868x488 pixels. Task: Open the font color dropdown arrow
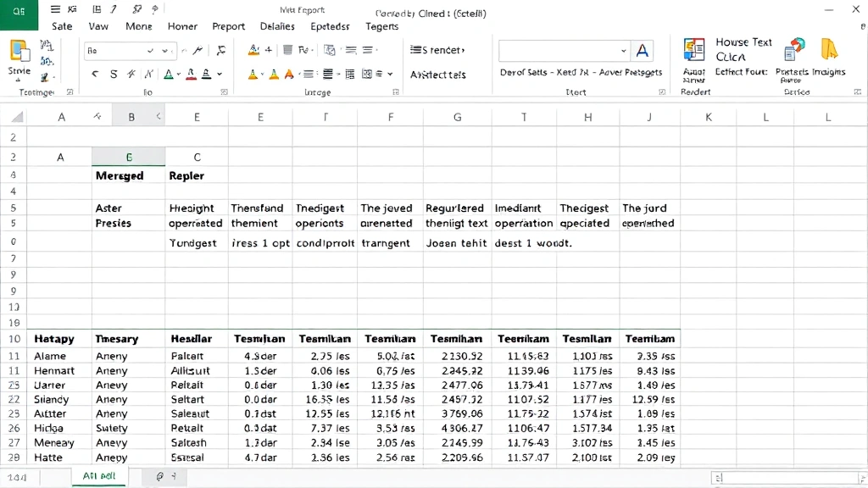178,74
